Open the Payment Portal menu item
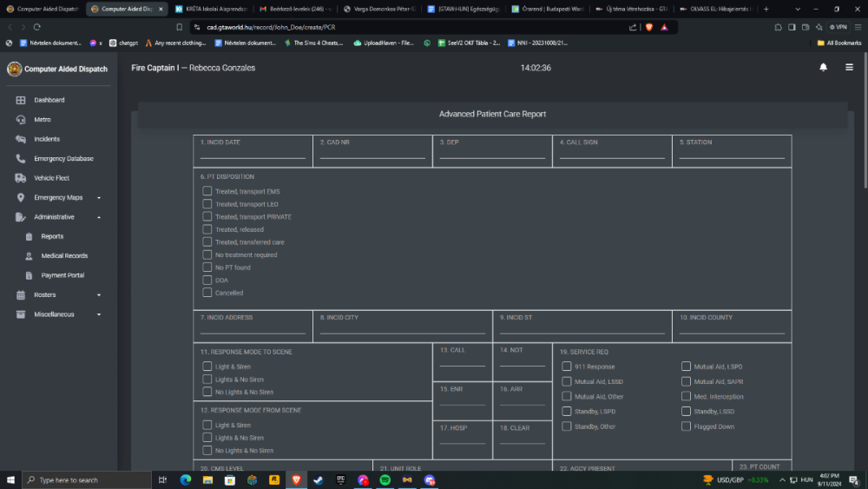 coord(62,275)
